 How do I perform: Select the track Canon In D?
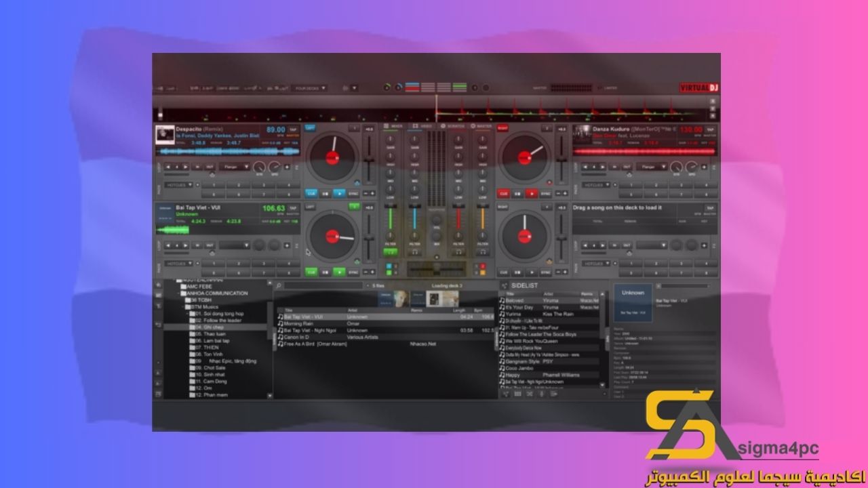click(x=385, y=337)
